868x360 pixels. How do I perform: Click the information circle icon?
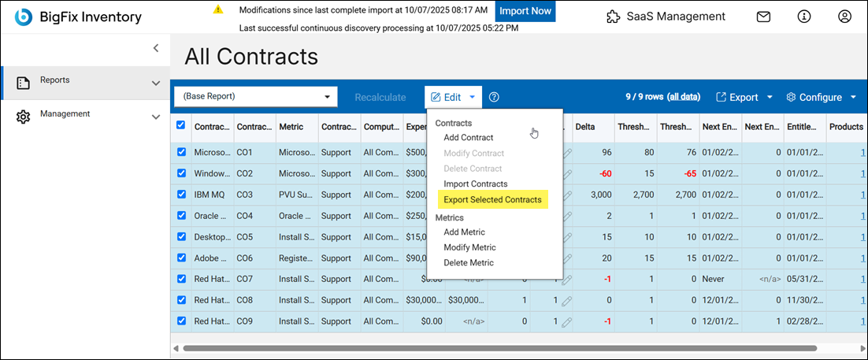tap(804, 17)
